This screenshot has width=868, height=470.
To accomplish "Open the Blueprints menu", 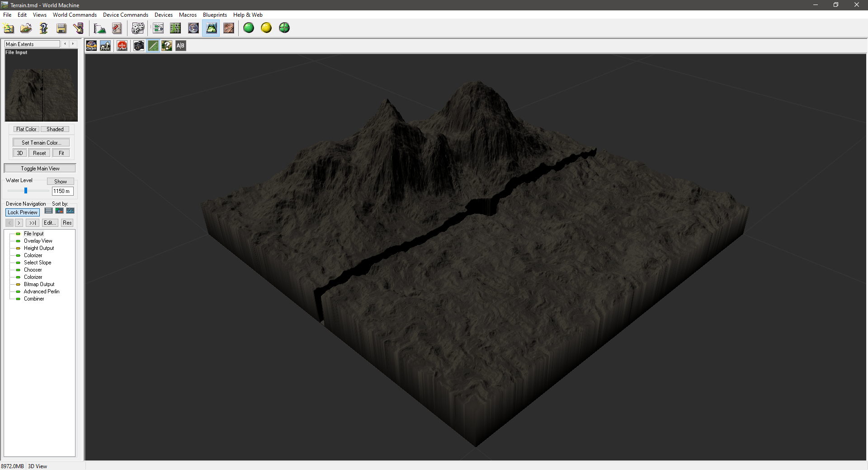I will (x=215, y=15).
